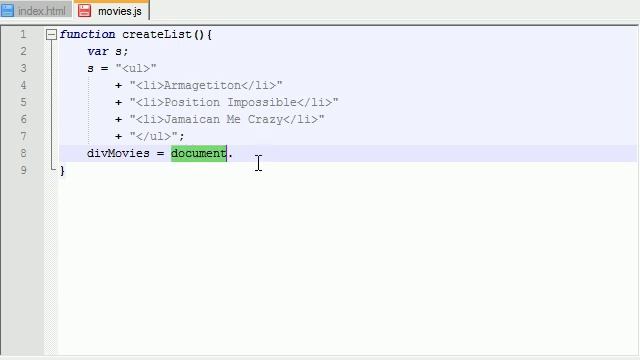Click the 'divMovies' variable on line 8

[118, 153]
